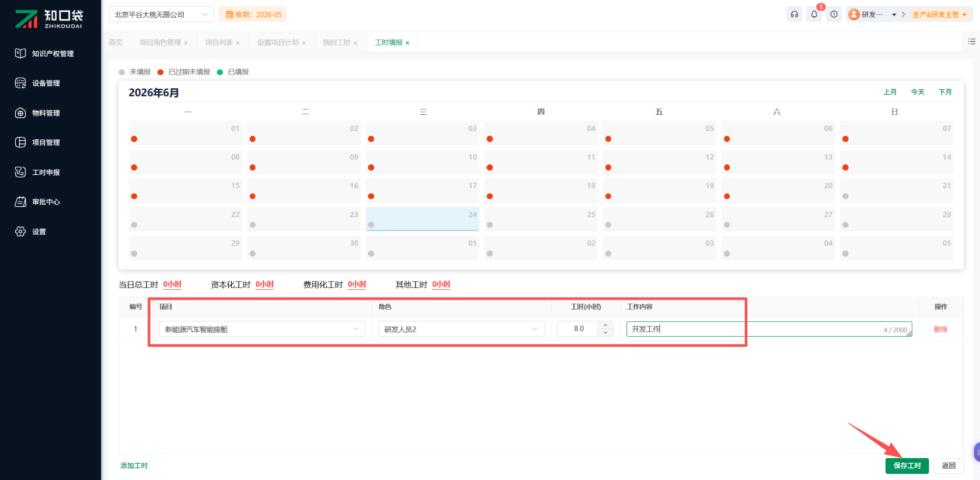The width and height of the screenshot is (980, 480).
Task: Open the 生产&研发主管 role dropdown
Action: click(x=940, y=15)
